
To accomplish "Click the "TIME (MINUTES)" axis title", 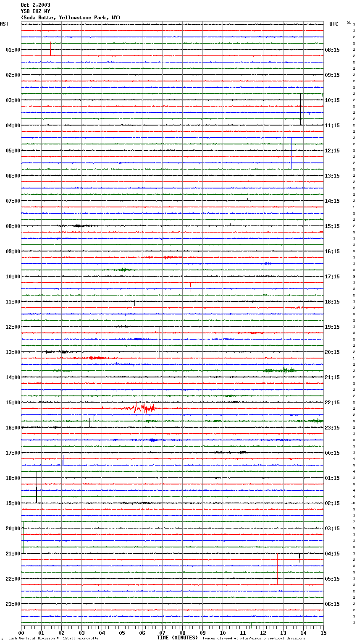I will tap(177, 638).
